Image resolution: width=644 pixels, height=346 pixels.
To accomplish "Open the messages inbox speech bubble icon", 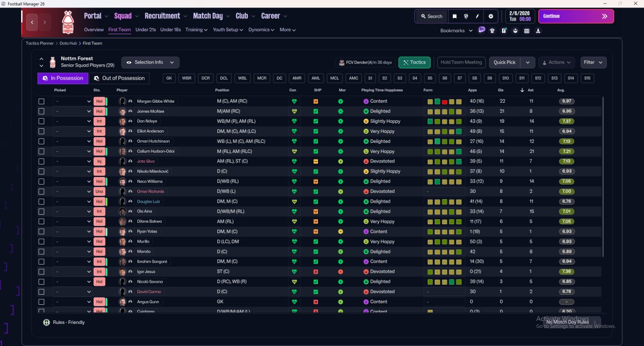I will 481,30.
